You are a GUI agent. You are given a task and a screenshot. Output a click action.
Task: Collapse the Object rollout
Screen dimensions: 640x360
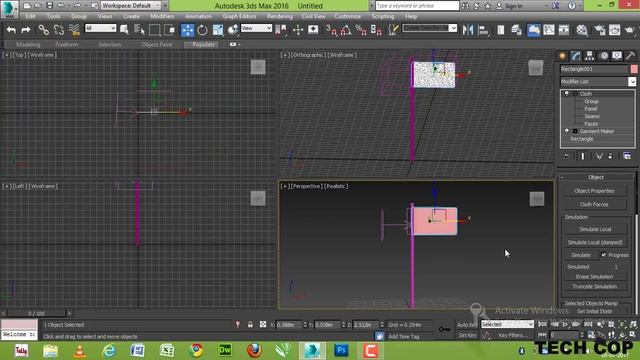[x=596, y=177]
